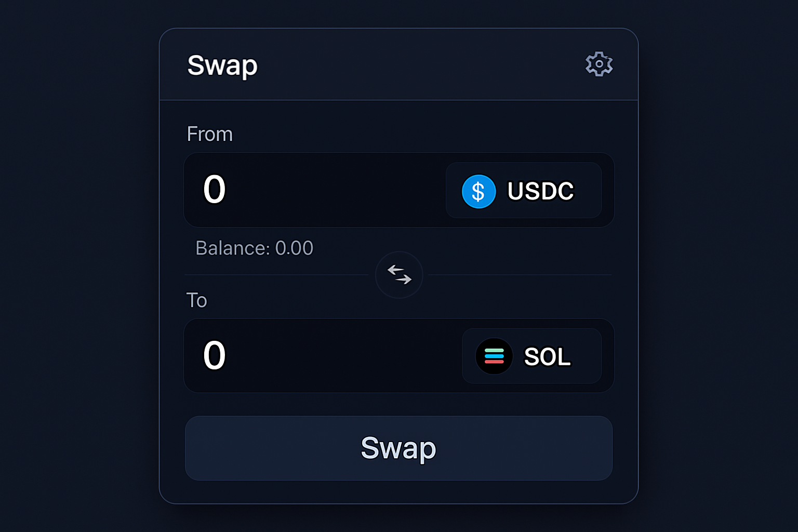This screenshot has width=798, height=532.
Task: Click the From amount showing 0
Action: [215, 190]
